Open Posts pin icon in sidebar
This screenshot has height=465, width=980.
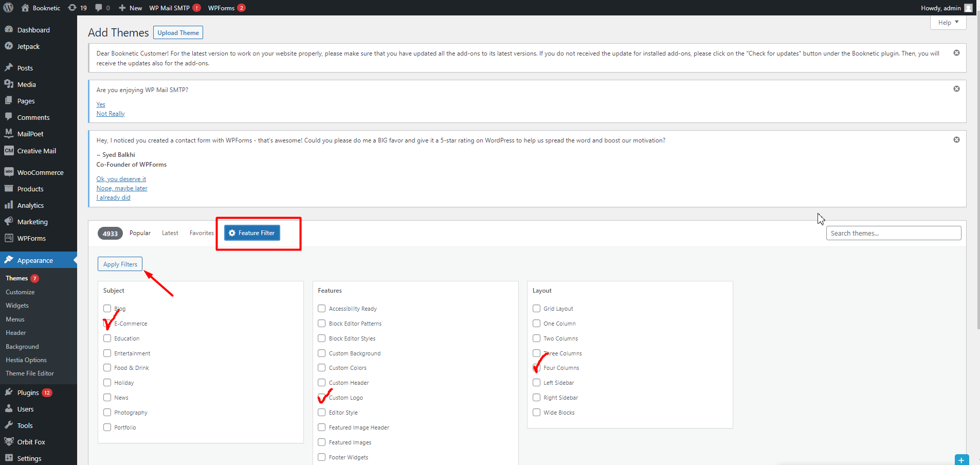[x=9, y=67]
